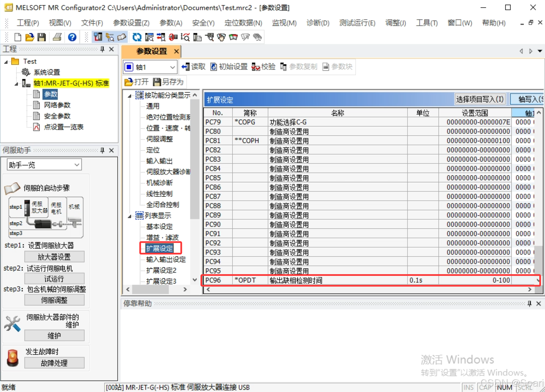Image resolution: width=545 pixels, height=392 pixels.
Task: Open the 监视(M) menu
Action: 284,23
